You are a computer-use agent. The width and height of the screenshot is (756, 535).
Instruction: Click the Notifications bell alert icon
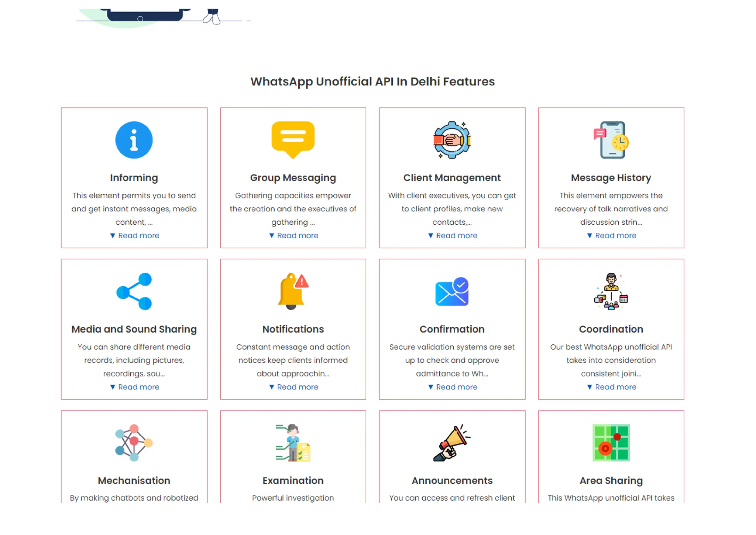tap(293, 292)
